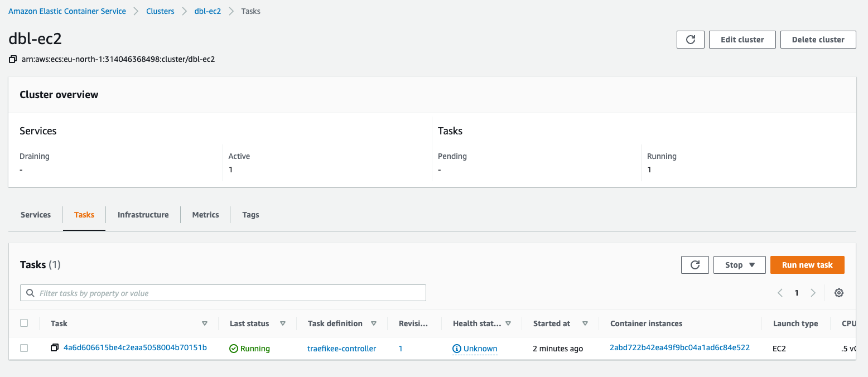Click the dbl-ec2 page title

[x=35, y=38]
